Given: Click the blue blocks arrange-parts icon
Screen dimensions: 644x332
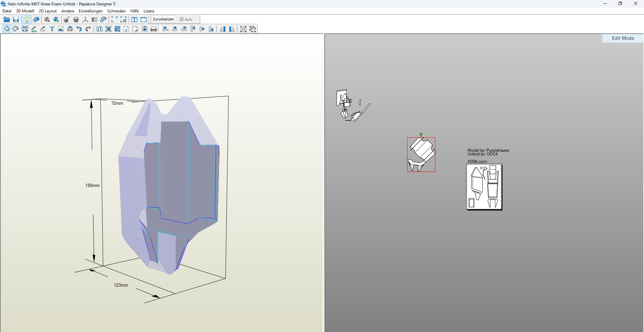Looking at the screenshot, I should 117,29.
